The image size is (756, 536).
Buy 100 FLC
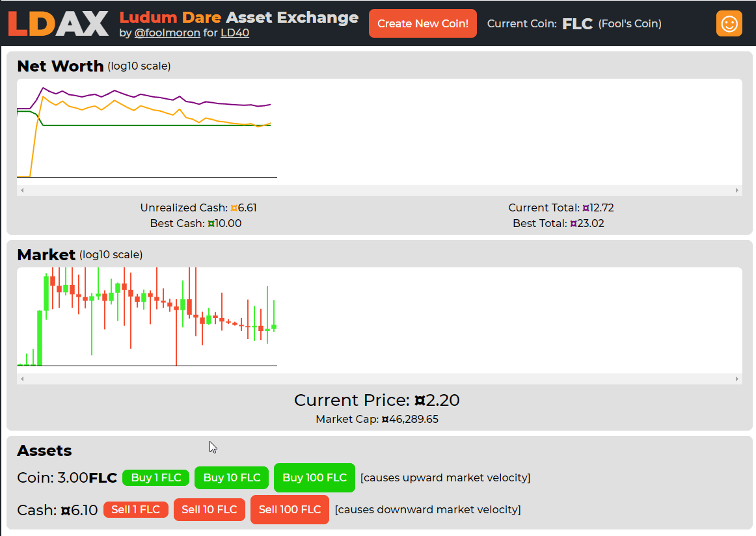(x=314, y=477)
